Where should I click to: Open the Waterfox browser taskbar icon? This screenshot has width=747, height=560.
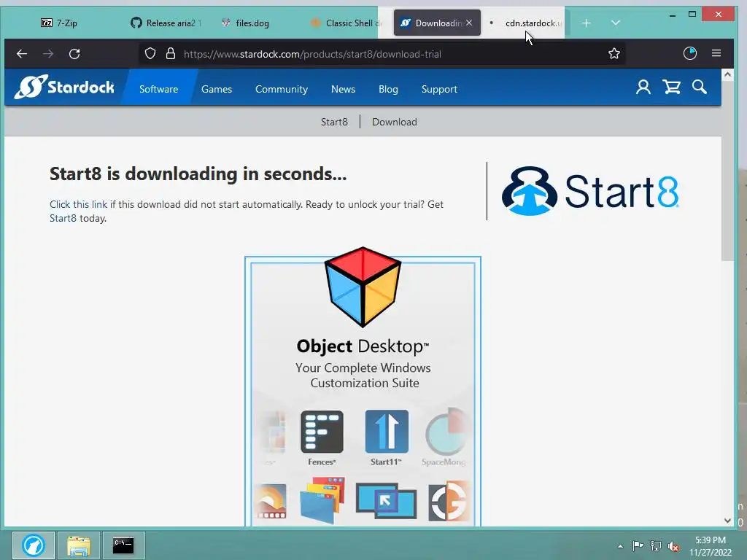pos(34,545)
